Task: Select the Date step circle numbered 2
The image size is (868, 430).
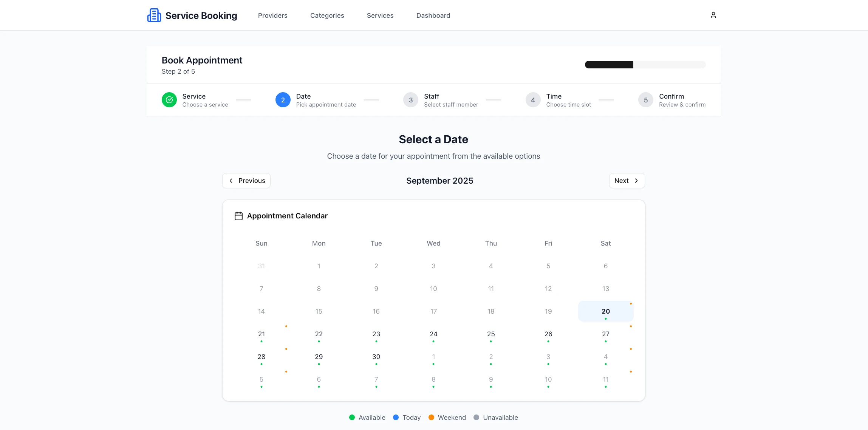Action: (283, 100)
